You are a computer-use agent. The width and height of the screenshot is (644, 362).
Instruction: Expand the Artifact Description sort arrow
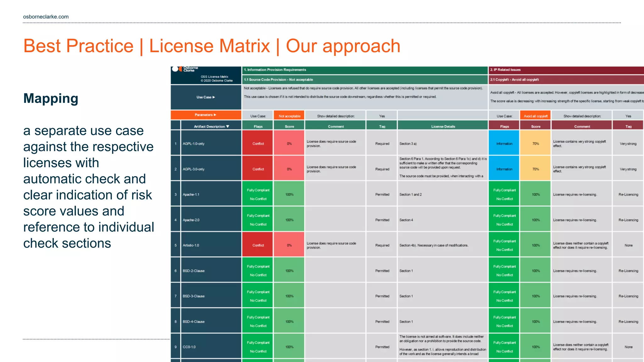(228, 126)
